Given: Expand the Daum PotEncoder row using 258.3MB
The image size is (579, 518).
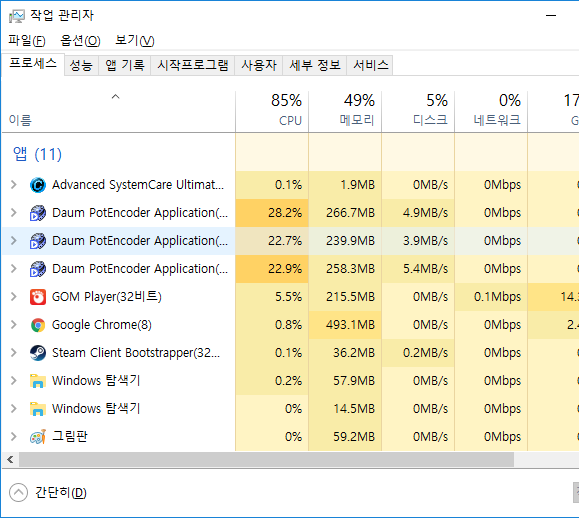Looking at the screenshot, I should [14, 269].
